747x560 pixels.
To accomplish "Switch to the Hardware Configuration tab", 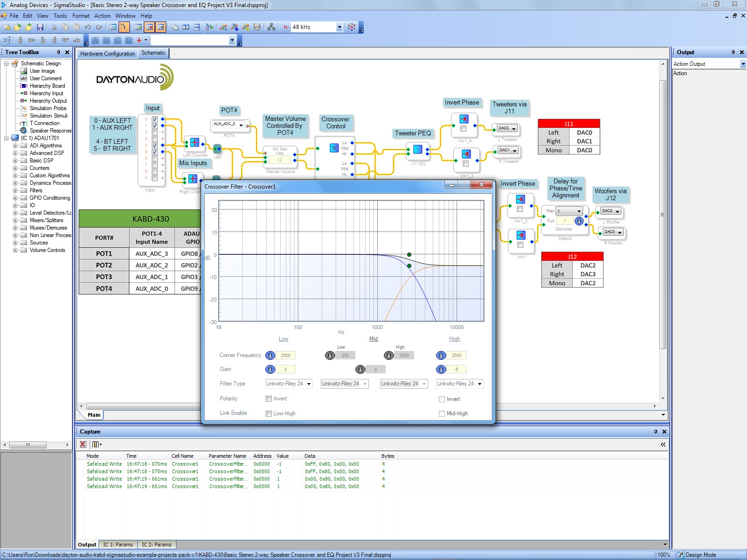I will click(107, 54).
